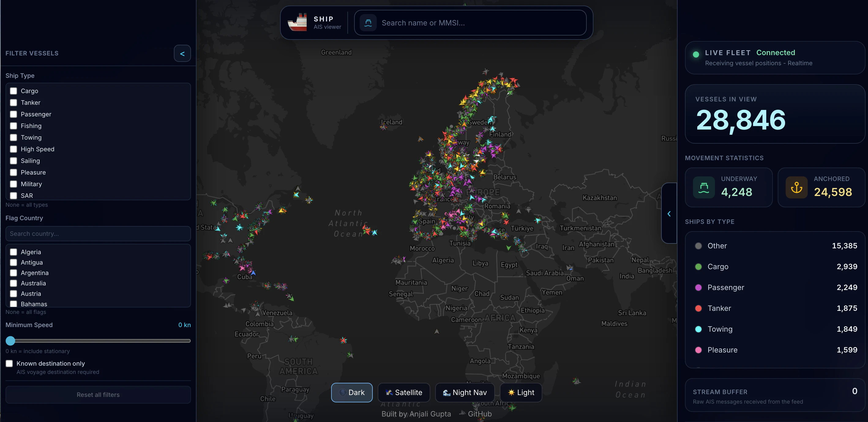
Task: Focus the Search country input field
Action: pos(98,234)
